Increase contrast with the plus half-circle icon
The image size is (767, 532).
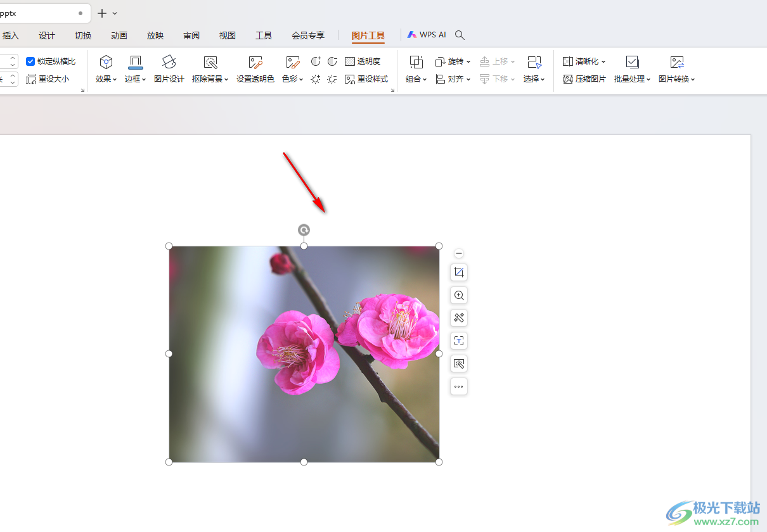click(x=316, y=61)
